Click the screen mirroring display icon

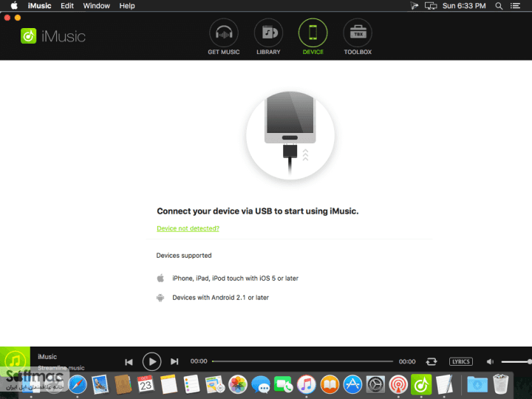(431, 6)
